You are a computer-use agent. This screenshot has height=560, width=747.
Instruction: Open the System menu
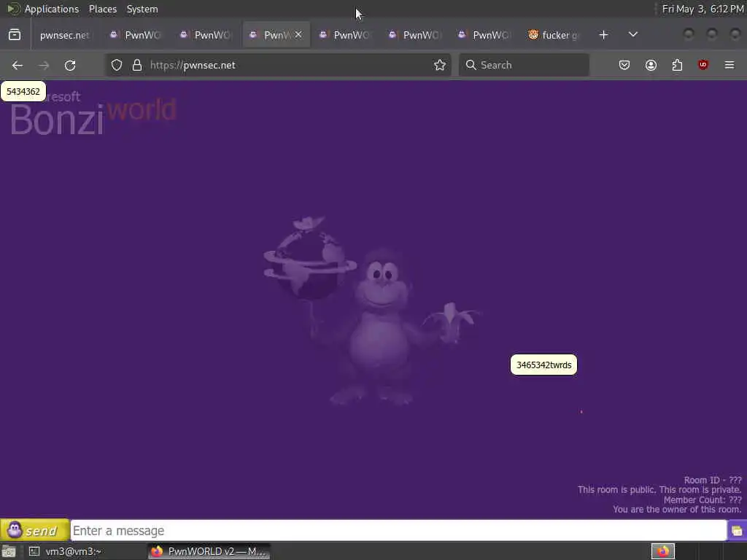tap(142, 9)
